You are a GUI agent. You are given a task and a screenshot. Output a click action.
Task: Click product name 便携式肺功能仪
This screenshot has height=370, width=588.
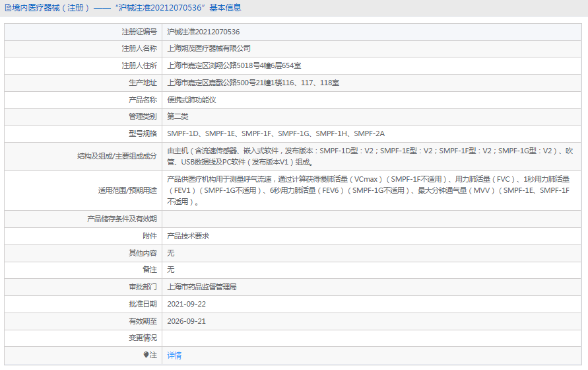pos(191,100)
